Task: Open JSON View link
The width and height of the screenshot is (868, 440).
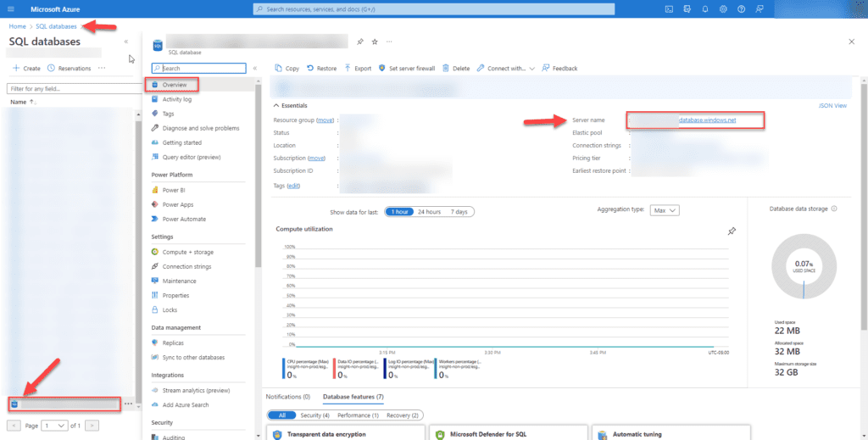Action: (x=832, y=105)
